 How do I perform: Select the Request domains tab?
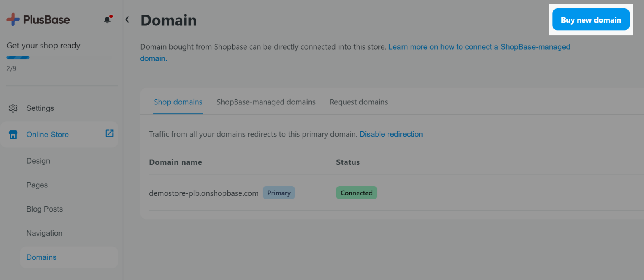pos(359,102)
